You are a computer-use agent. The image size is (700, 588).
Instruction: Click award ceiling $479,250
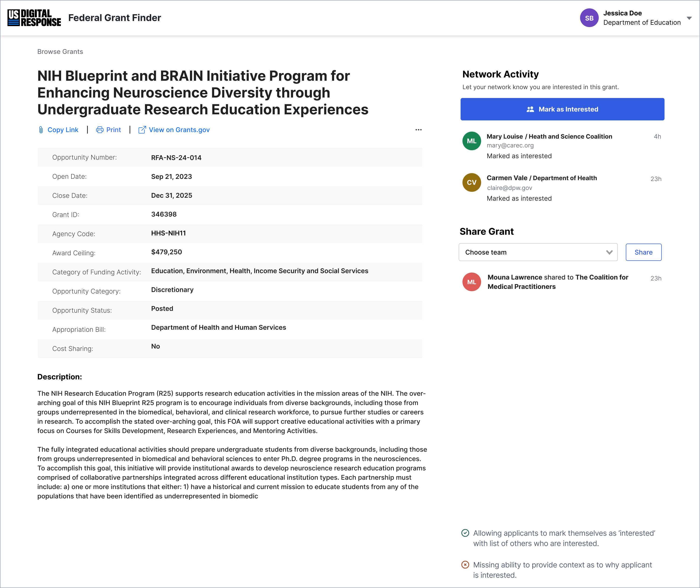pos(167,252)
